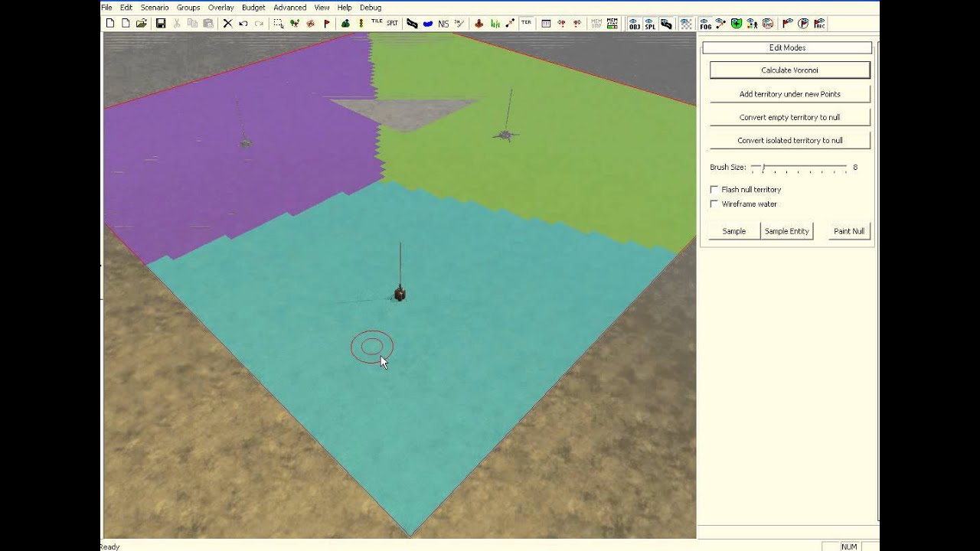Click the SPLT toolbar icon

392,24
